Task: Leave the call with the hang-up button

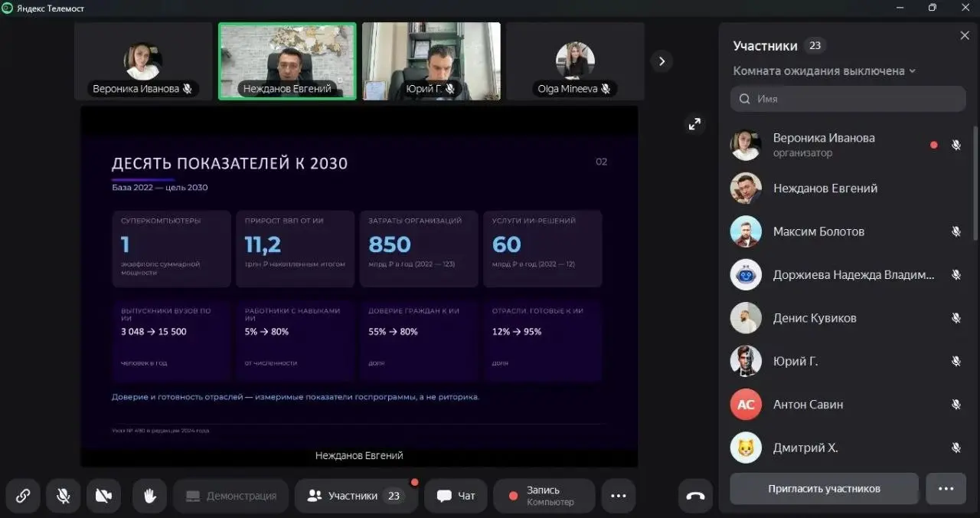Action: 695,496
